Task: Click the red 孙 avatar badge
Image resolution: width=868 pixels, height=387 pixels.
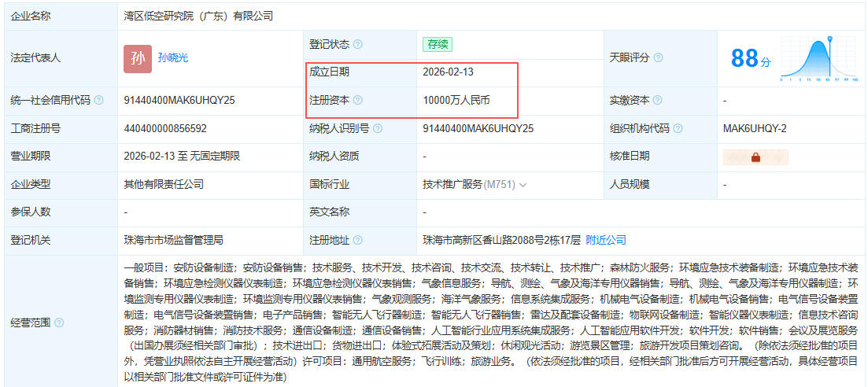Action: point(138,58)
